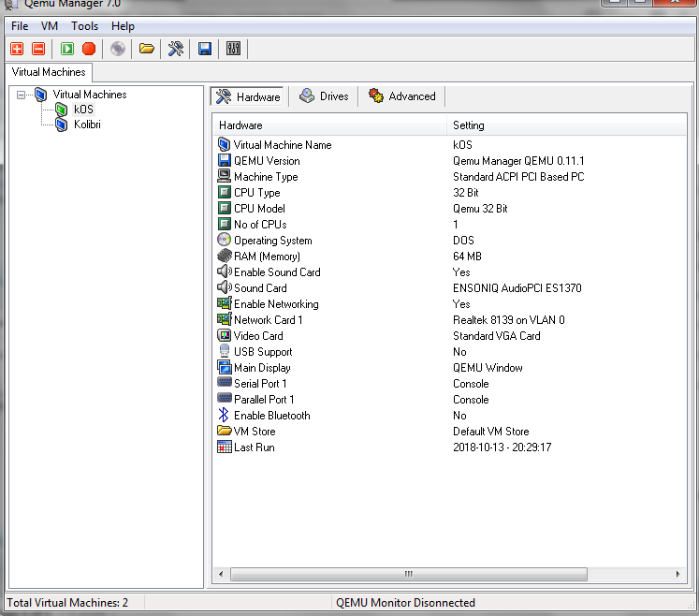The width and height of the screenshot is (699, 616).
Task: Select the kOS virtual machine
Action: click(x=82, y=110)
